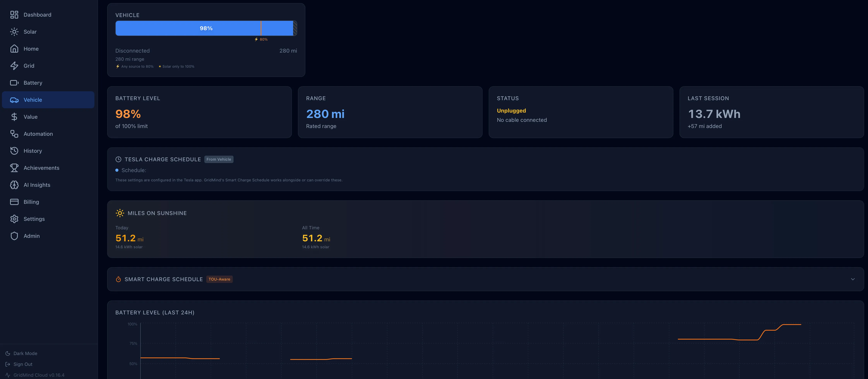Click the Achievements trophy icon
The height and width of the screenshot is (379, 868).
[x=14, y=168]
